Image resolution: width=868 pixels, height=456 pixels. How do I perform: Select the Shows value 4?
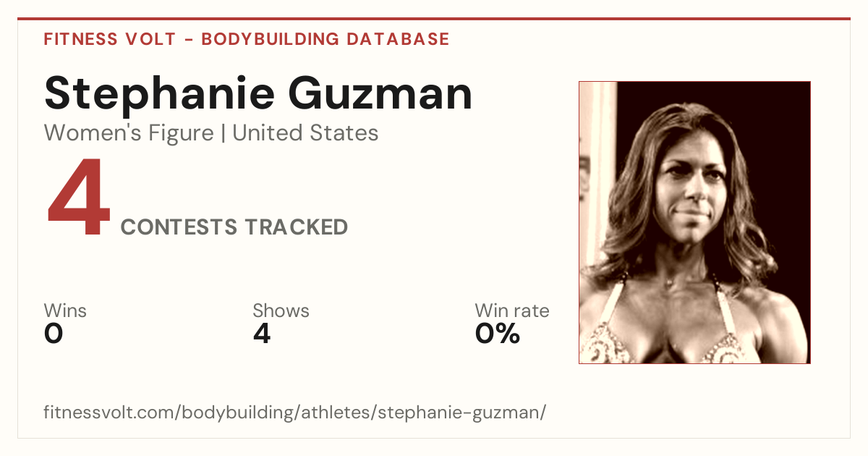[262, 334]
